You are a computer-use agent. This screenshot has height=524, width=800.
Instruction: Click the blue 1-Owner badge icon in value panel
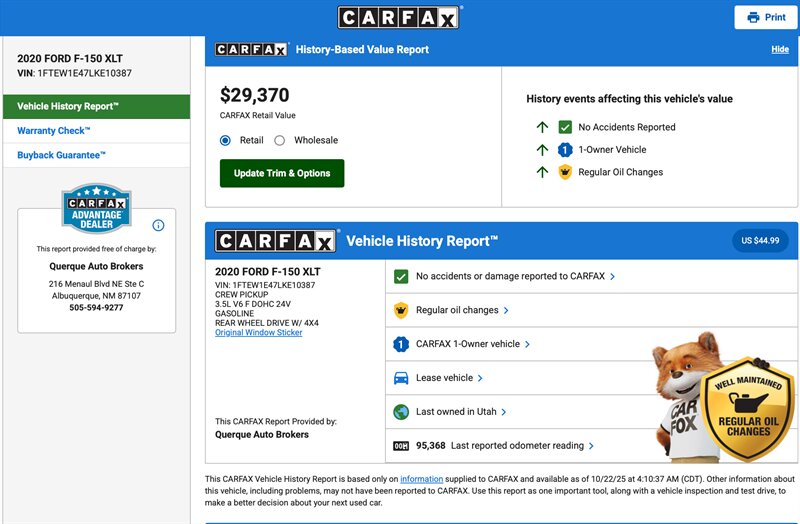click(565, 150)
